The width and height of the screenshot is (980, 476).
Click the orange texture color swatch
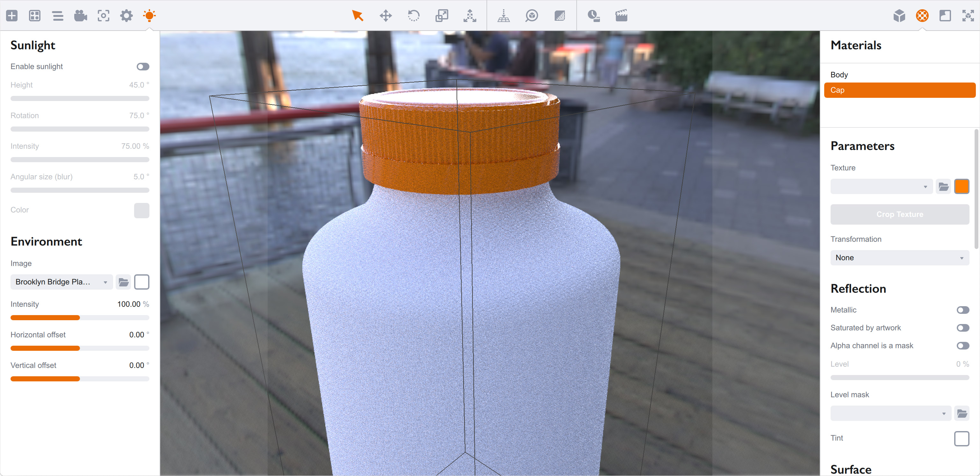pyautogui.click(x=962, y=186)
